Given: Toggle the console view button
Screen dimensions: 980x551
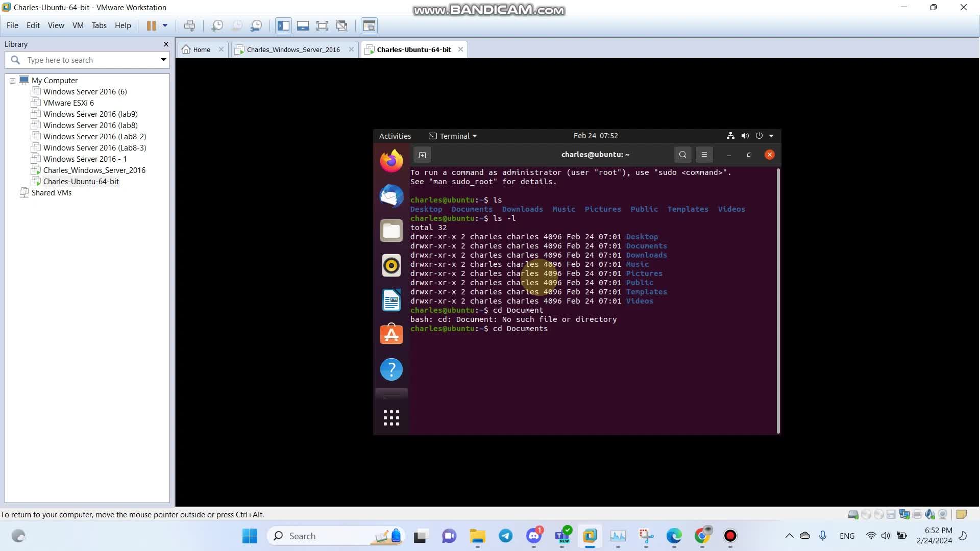Looking at the screenshot, I should tap(369, 26).
